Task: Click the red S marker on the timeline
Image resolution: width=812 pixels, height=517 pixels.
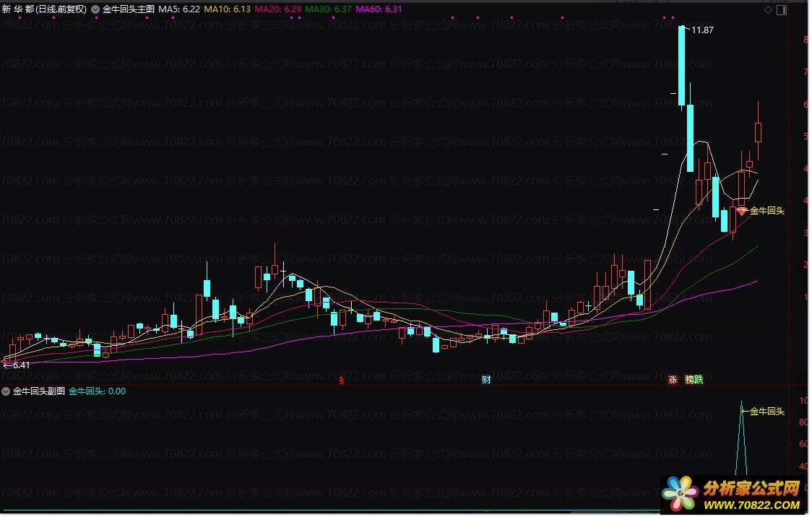Action: click(341, 381)
